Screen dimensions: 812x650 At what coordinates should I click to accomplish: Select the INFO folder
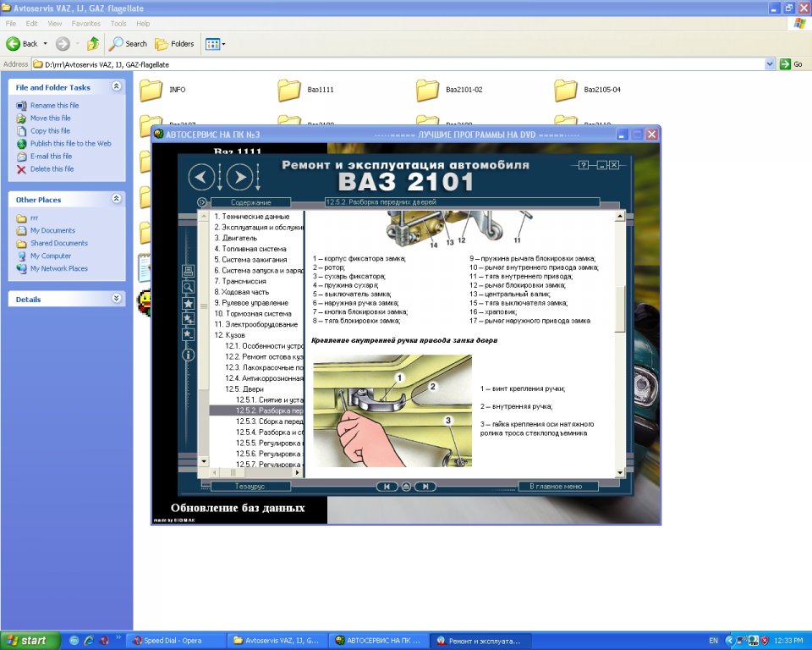(162, 91)
